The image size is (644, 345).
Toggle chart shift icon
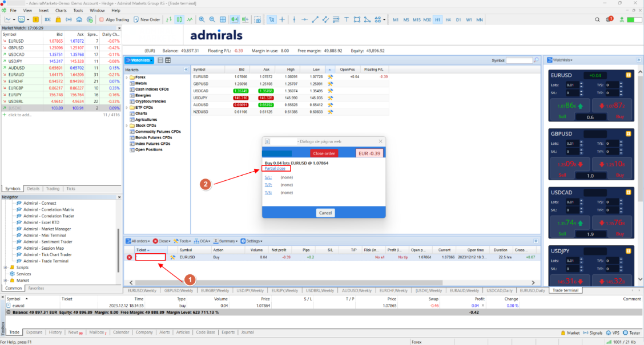click(245, 19)
